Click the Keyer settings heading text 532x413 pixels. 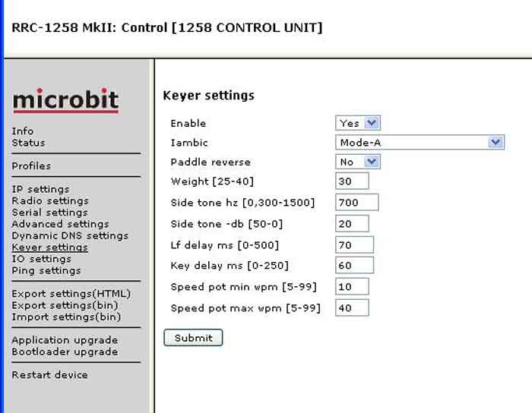(209, 96)
